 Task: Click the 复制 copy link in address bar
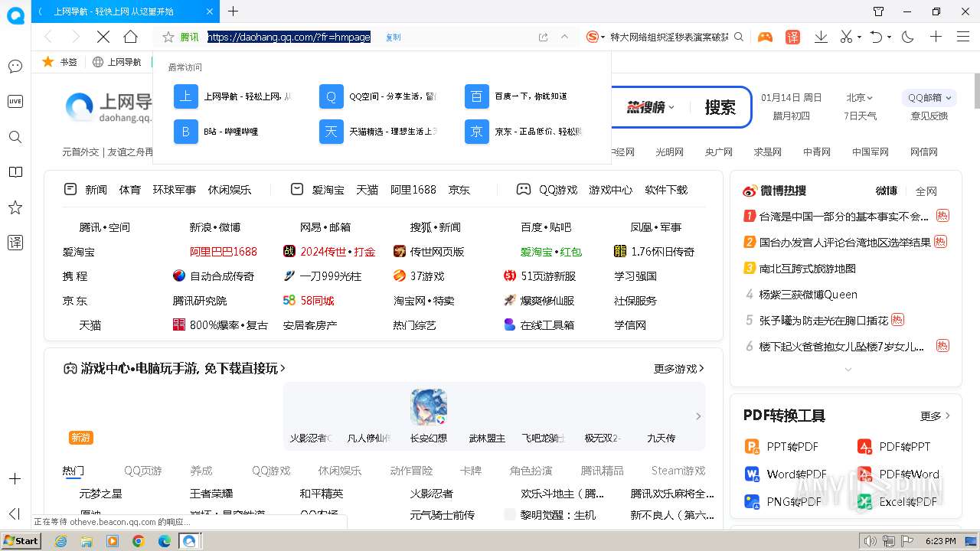click(x=393, y=37)
